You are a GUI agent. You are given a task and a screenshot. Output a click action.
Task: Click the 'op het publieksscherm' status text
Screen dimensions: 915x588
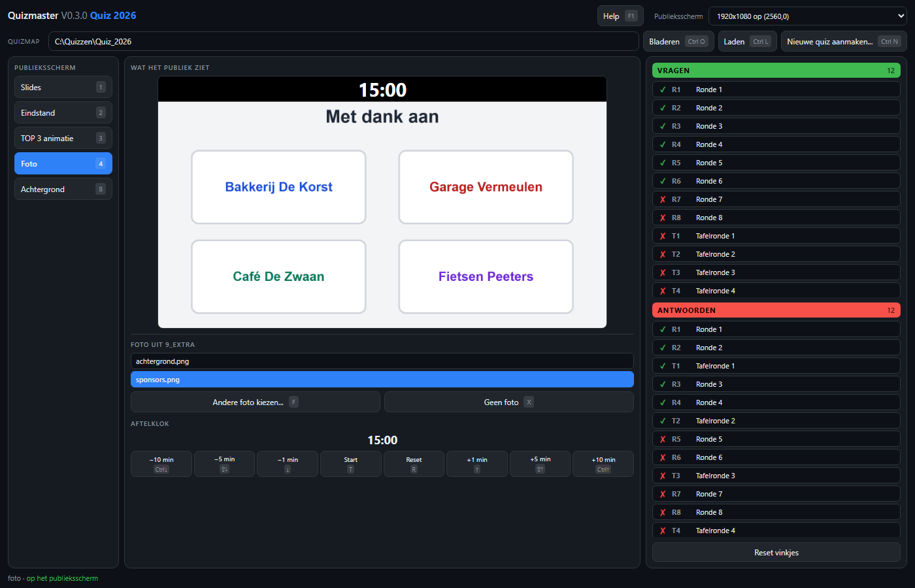click(x=62, y=578)
